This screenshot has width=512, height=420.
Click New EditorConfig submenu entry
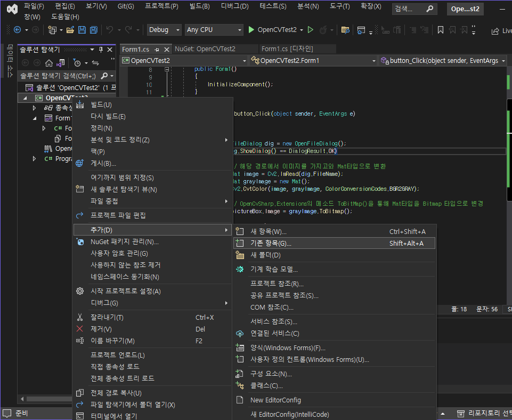(x=335, y=400)
